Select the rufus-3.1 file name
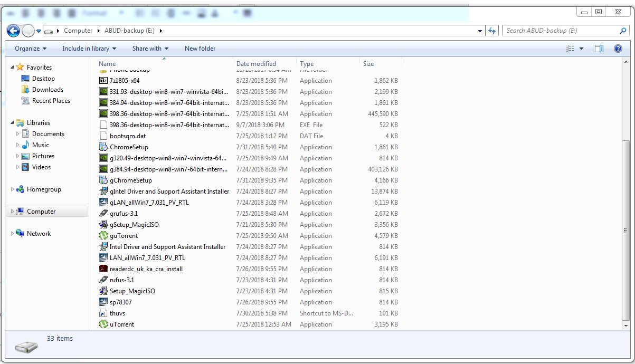This screenshot has height=364, width=635. point(122,280)
